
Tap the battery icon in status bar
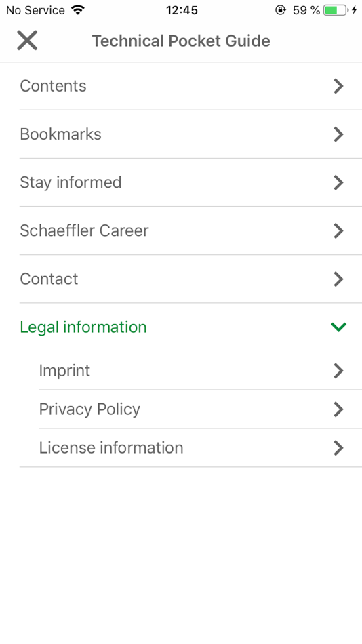(336, 10)
